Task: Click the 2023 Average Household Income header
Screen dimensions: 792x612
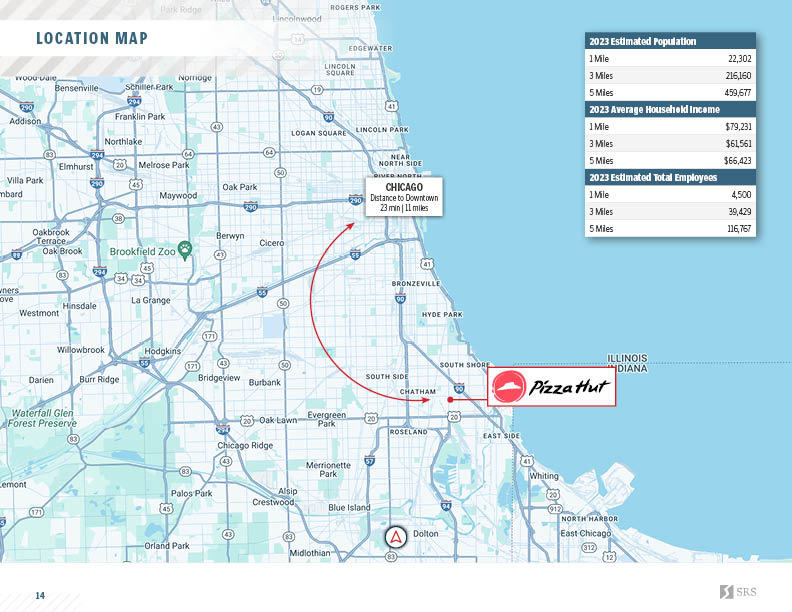Action: pos(670,110)
